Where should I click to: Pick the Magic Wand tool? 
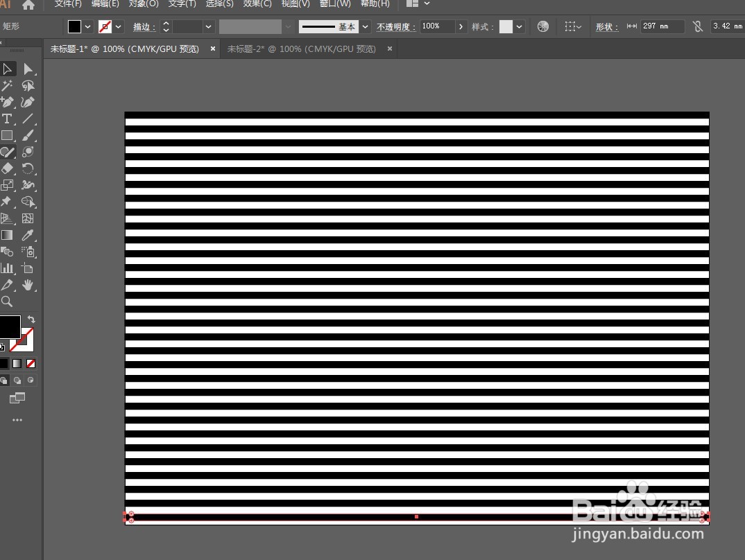7,86
